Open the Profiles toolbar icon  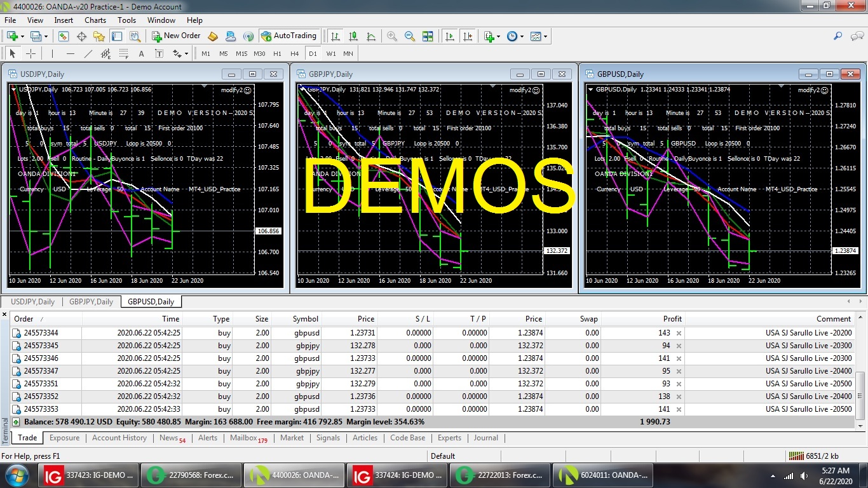(x=36, y=36)
